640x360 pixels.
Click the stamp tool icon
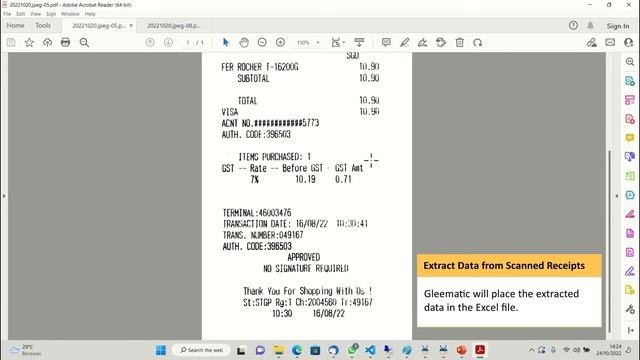(441, 42)
